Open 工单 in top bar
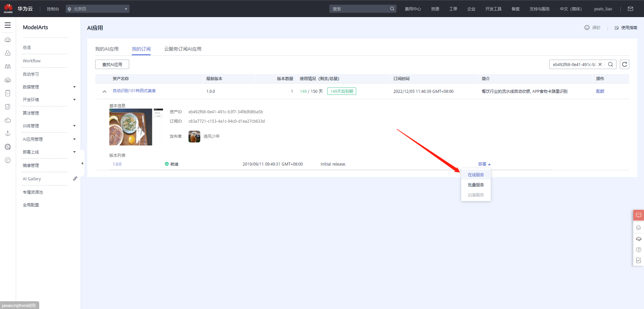The image size is (644, 309). coord(453,9)
